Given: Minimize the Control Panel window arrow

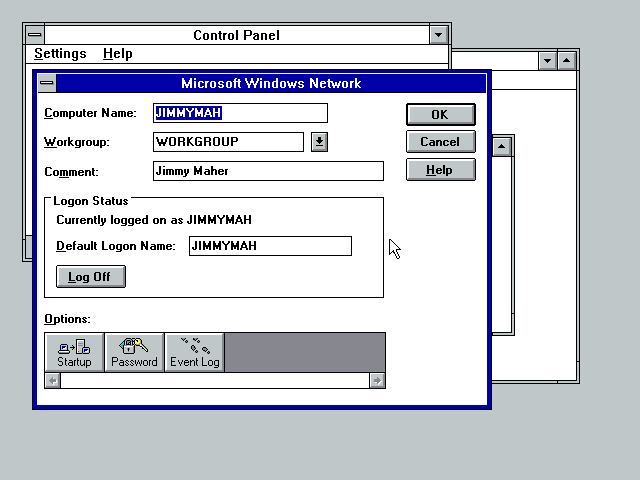Looking at the screenshot, I should pyautogui.click(x=439, y=35).
